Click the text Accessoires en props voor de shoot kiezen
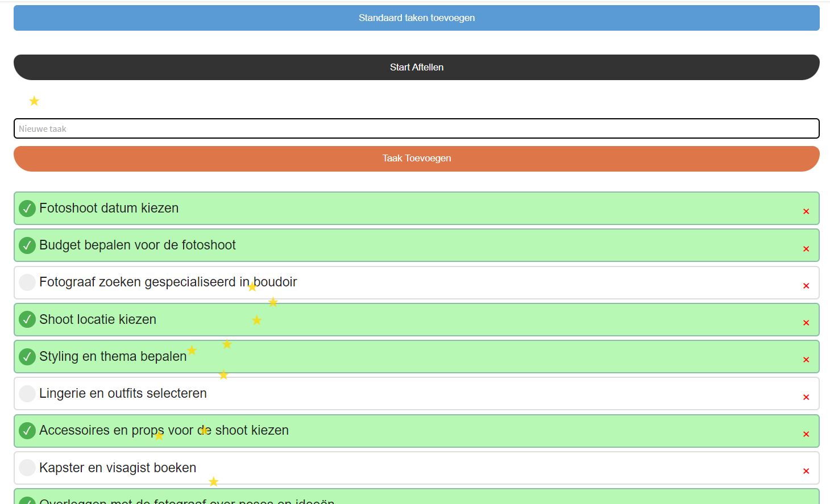Image resolution: width=830 pixels, height=504 pixels. point(164,430)
